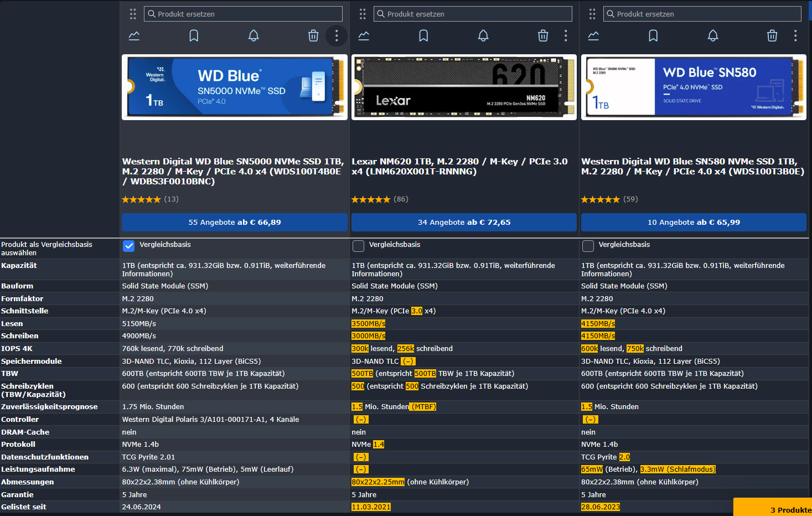
Task: Open price history chart for WD Blue SN5000
Action: (x=134, y=36)
